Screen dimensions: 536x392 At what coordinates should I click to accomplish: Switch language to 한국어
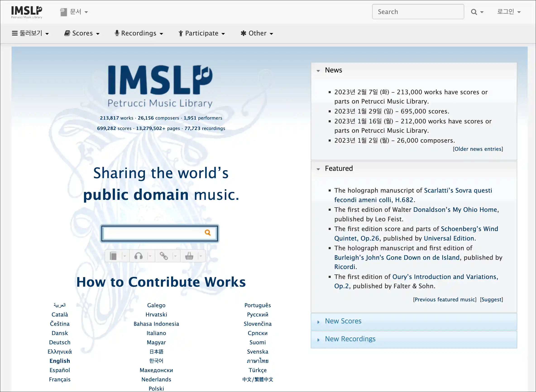(156, 361)
